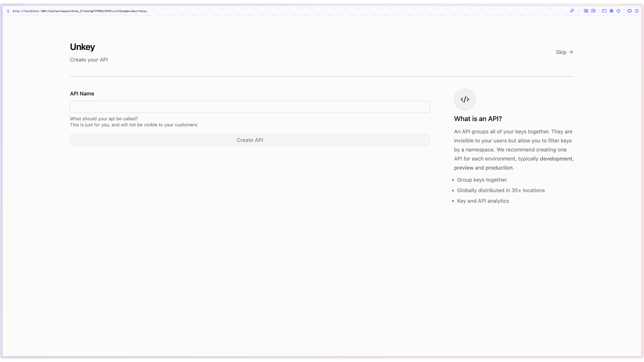Click the copy link icon in browser toolbar

(x=572, y=11)
